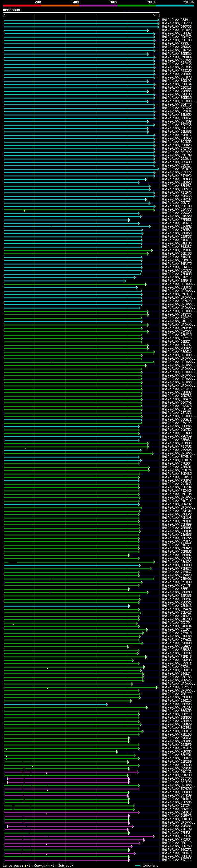This screenshot has width=197, height=868.
Task: Select hit label UniRef100_Q26CD1
Action: coord(177,467)
